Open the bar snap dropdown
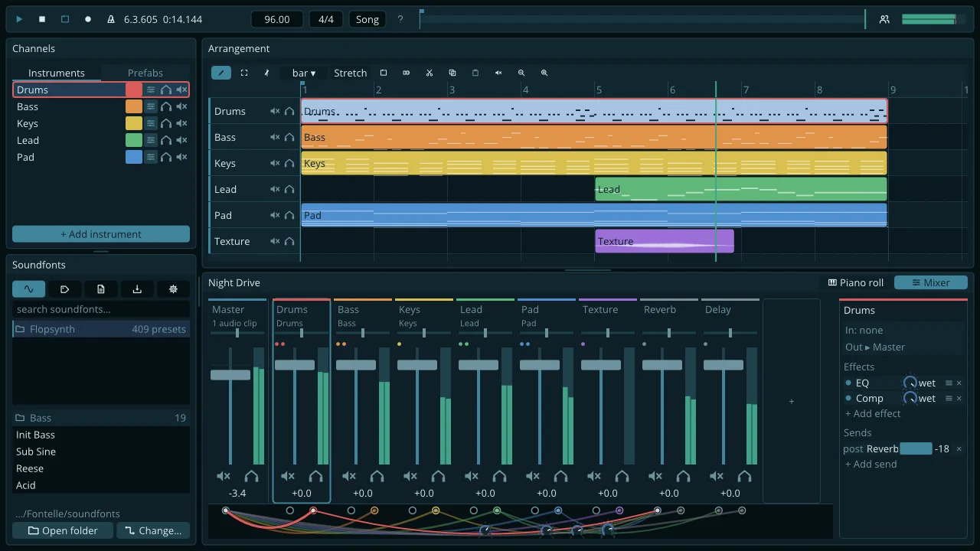This screenshot has width=980, height=551. (x=304, y=73)
